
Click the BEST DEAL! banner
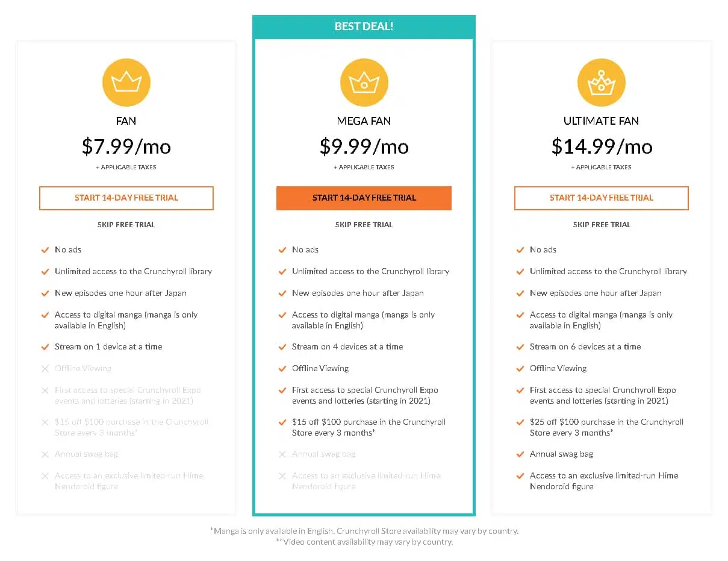(x=364, y=27)
